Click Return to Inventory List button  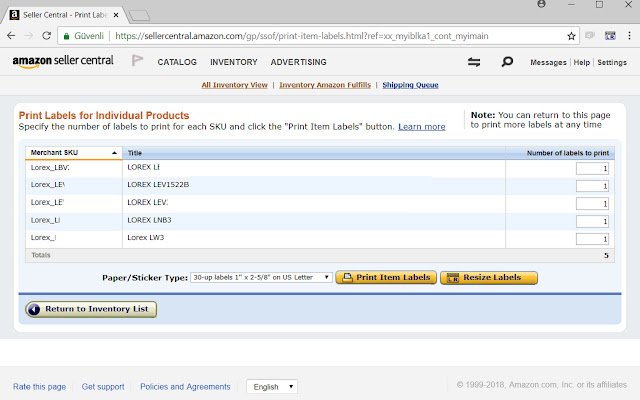pos(91,309)
